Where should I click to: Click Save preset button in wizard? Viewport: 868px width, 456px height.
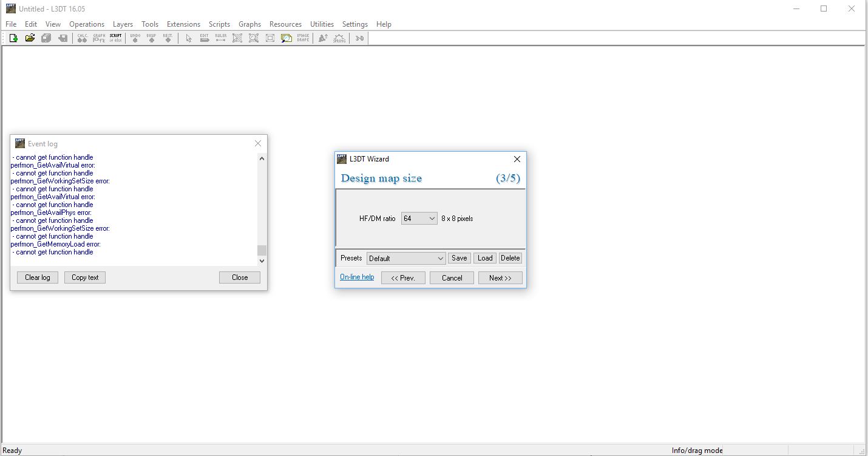tap(459, 258)
